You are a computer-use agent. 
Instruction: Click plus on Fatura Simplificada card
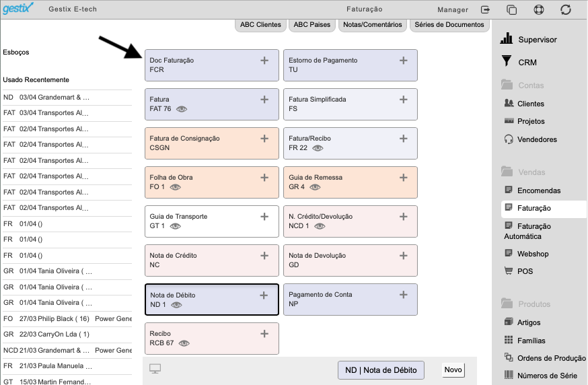[x=404, y=100]
